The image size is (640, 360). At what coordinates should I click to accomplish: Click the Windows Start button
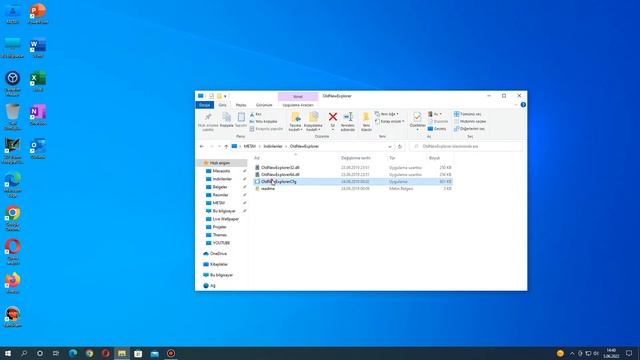(8, 353)
